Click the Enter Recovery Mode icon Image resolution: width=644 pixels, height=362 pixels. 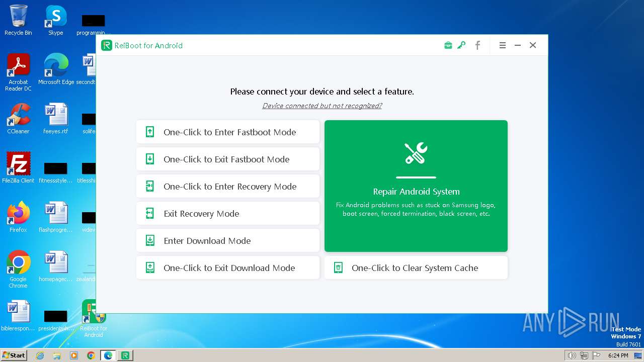(150, 186)
